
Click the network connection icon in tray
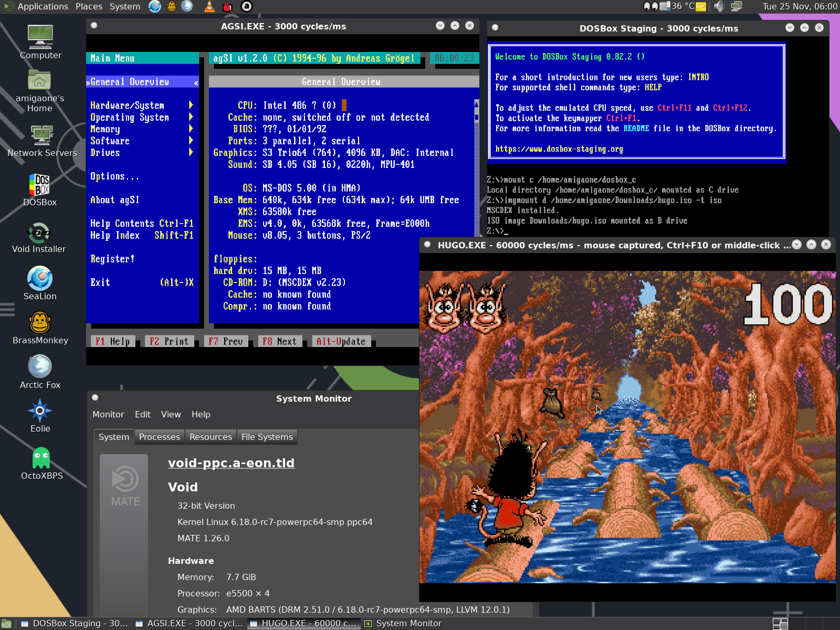point(737,6)
